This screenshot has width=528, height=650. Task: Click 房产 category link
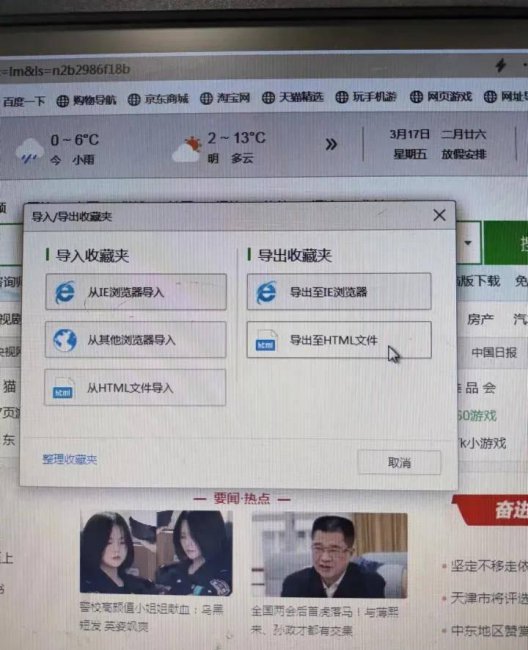coord(480,319)
